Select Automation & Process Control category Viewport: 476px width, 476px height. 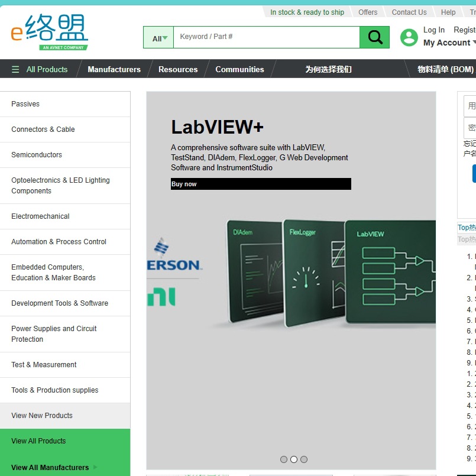(65, 242)
